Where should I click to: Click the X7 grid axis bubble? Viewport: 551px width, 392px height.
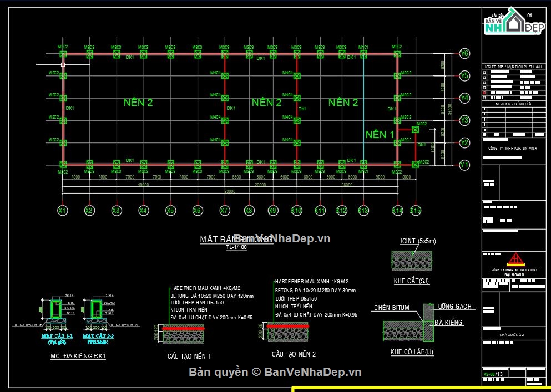click(x=225, y=211)
